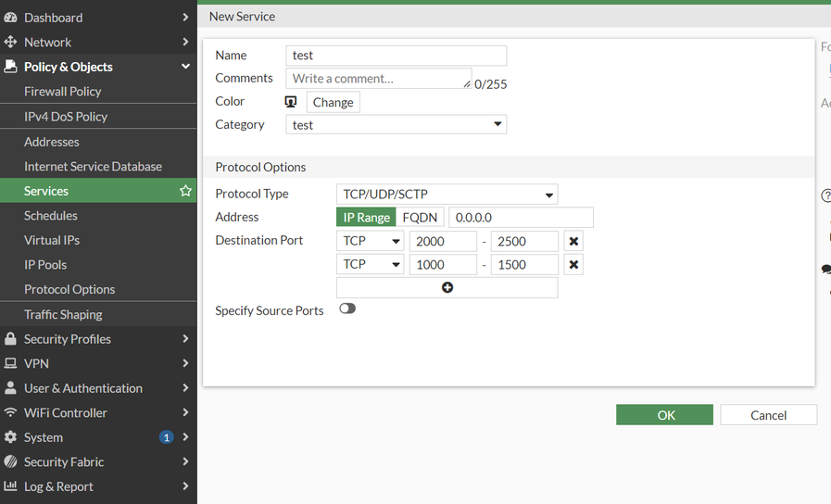This screenshot has width=831, height=504.
Task: Click the Log & Report chart icon
Action: pyautogui.click(x=11, y=486)
